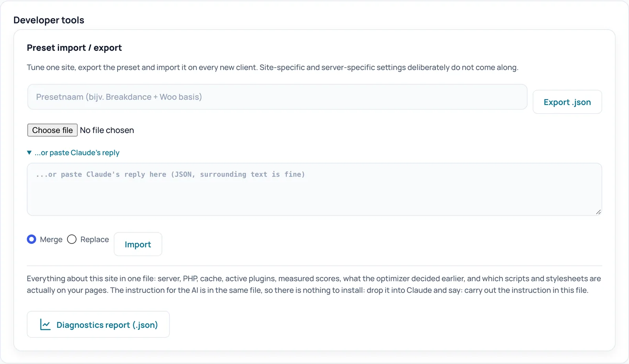Click the Choose file button
This screenshot has width=629, height=364.
(52, 130)
